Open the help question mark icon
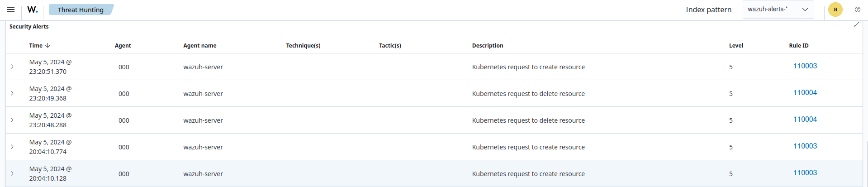Image resolution: width=868 pixels, height=187 pixels. pos(857,10)
